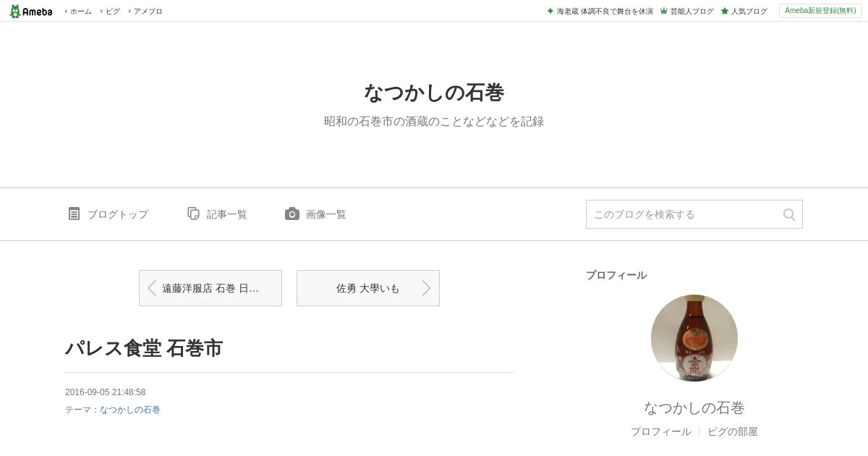868x456 pixels.
Task: Click the bottle profile picture thumbnail
Action: pyautogui.click(x=694, y=338)
